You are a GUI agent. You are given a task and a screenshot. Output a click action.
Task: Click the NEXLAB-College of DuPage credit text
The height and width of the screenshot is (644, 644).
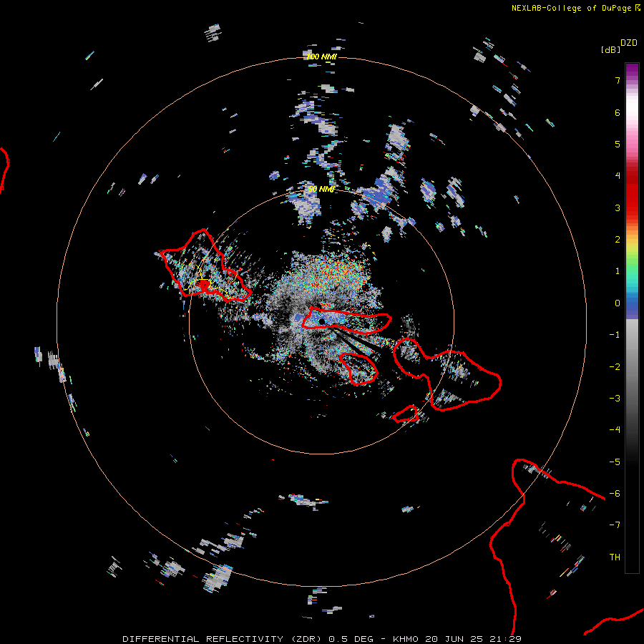571,8
